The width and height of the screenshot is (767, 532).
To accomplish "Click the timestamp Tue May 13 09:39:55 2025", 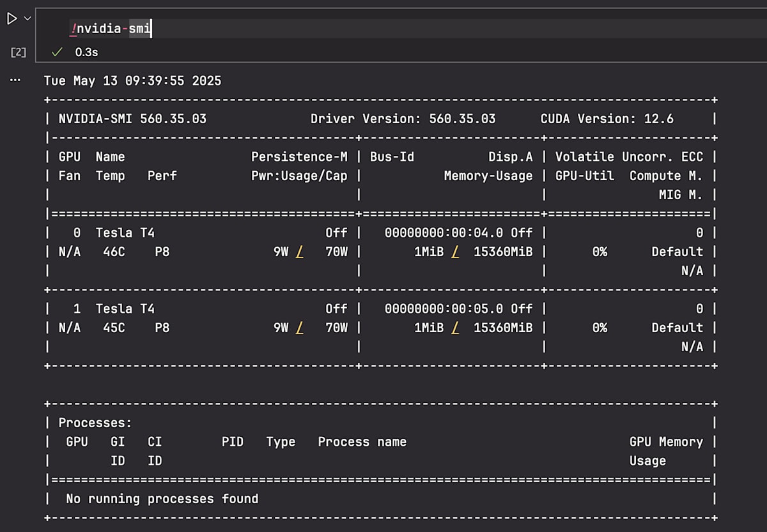I will 132,80.
